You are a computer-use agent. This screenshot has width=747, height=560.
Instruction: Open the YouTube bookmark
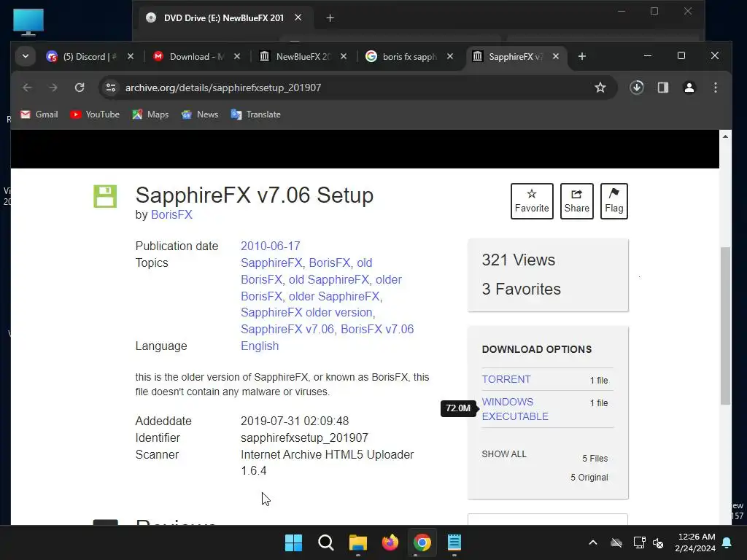tap(95, 114)
